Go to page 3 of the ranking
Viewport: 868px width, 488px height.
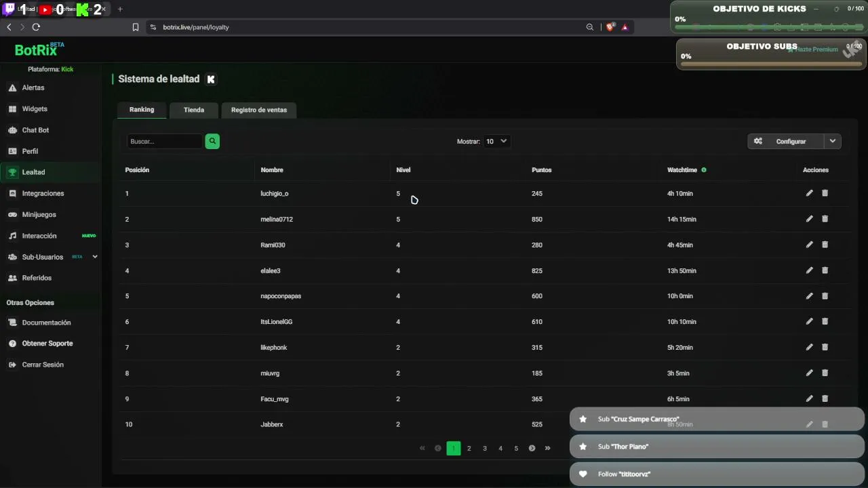coord(485,448)
